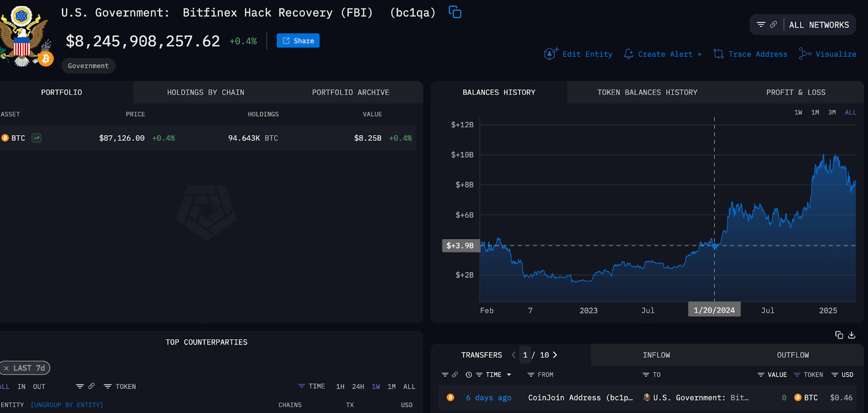868x413 pixels.
Task: Click the transfers page number field
Action: (x=525, y=355)
